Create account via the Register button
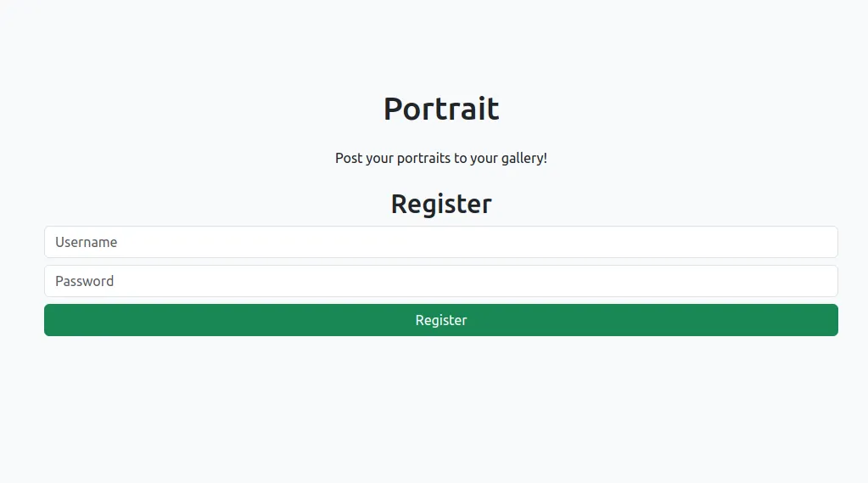The width and height of the screenshot is (868, 483). 441,320
